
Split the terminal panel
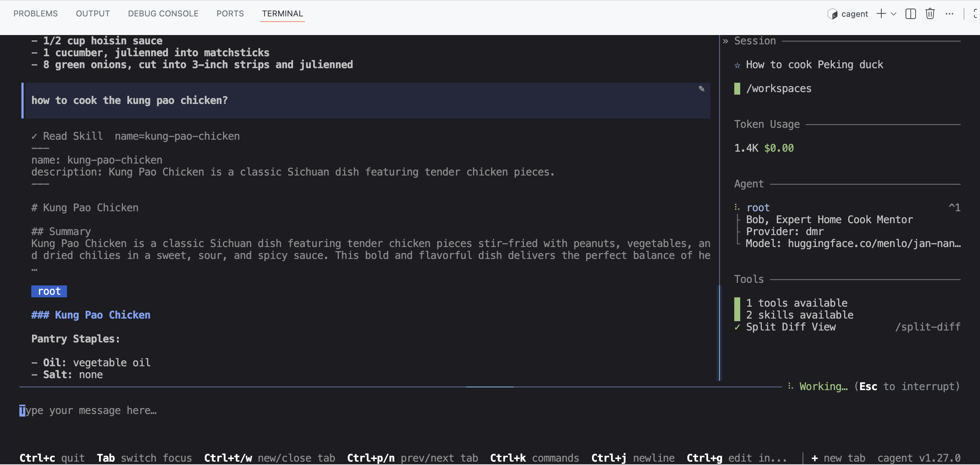tap(911, 14)
